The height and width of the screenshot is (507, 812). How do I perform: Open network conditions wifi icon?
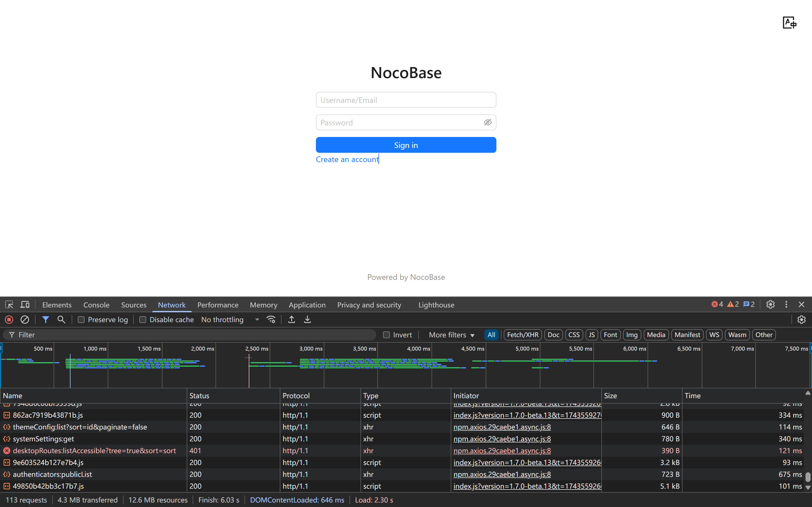(x=271, y=320)
